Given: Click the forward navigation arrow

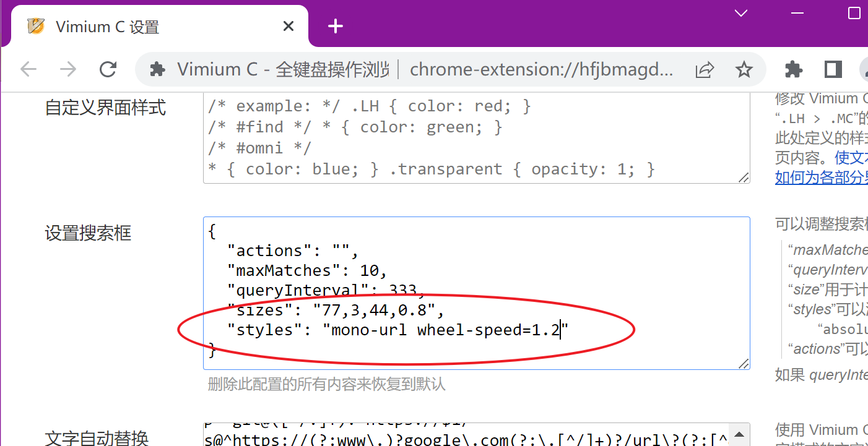Looking at the screenshot, I should tap(68, 69).
